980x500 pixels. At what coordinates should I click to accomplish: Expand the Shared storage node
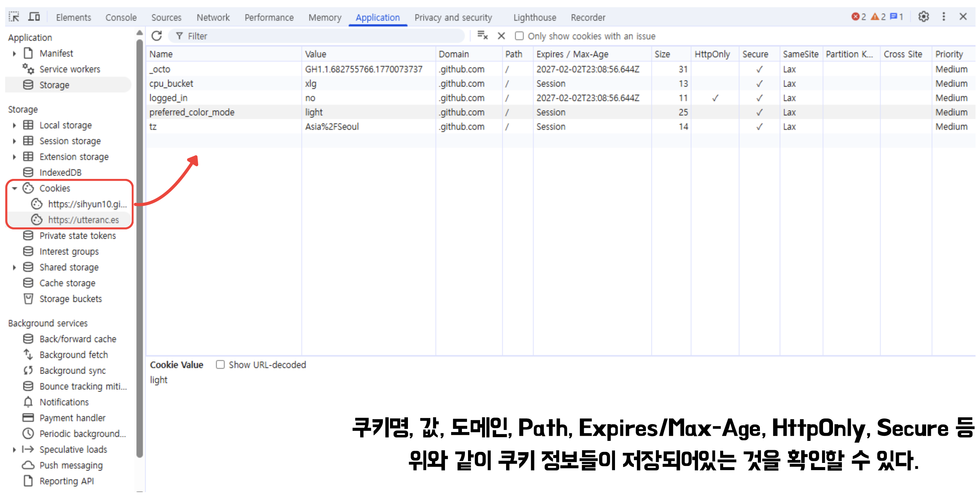pos(14,268)
